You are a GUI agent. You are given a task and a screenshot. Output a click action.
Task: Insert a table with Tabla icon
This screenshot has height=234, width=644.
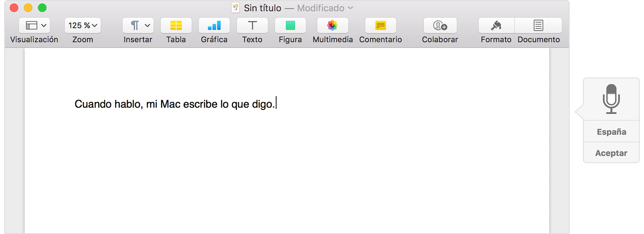(176, 26)
